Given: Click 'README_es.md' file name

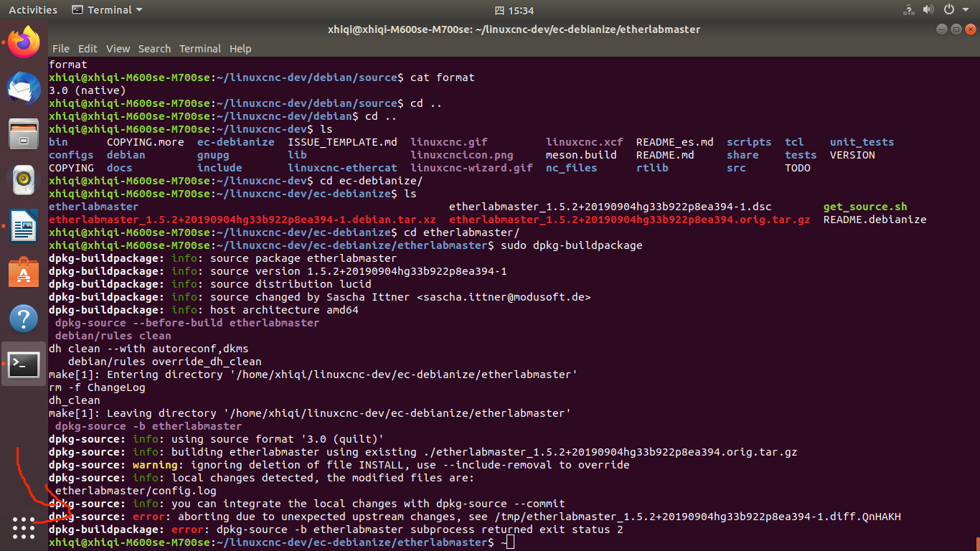Looking at the screenshot, I should pos(674,142).
